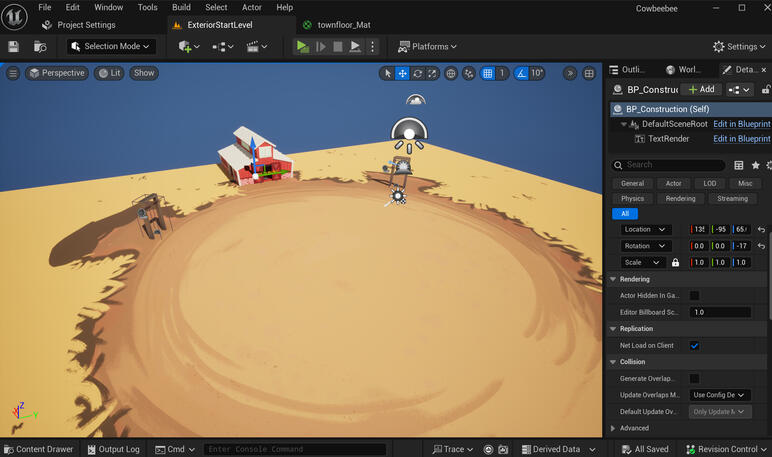Click the Play in editor button

(x=302, y=46)
